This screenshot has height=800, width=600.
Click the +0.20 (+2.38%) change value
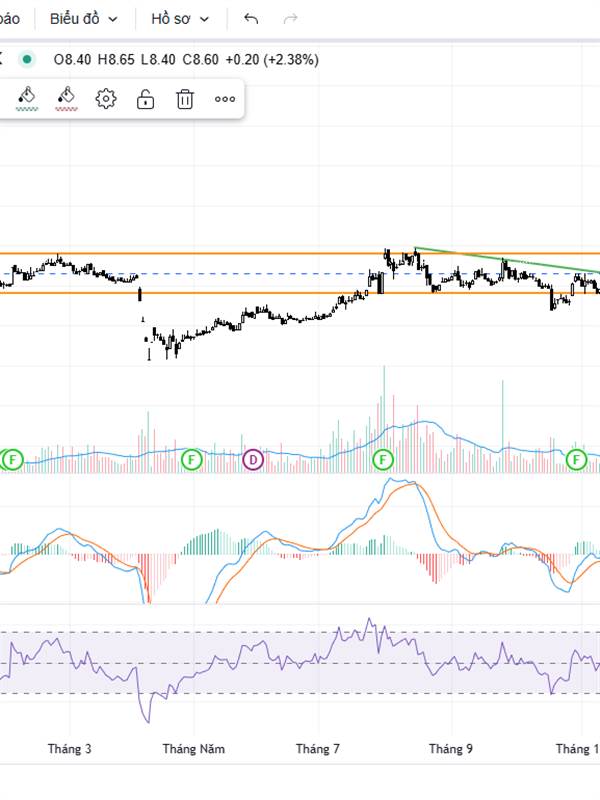(x=272, y=60)
